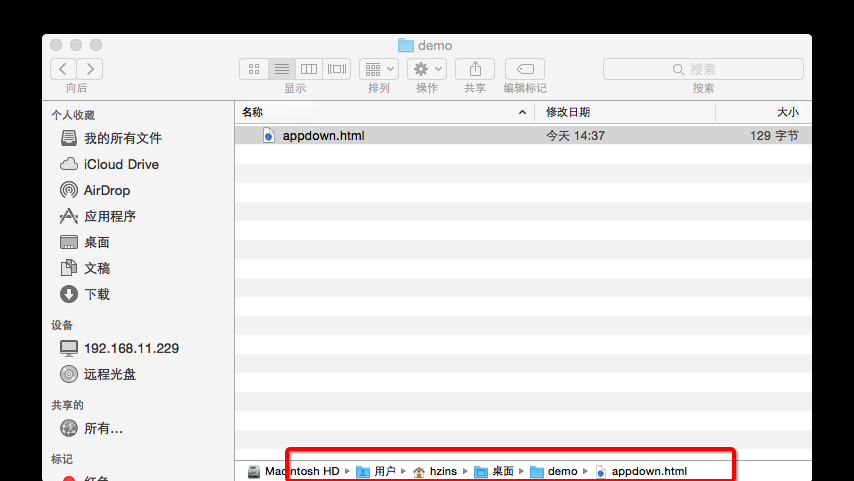The width and height of the screenshot is (854, 481).
Task: Open 下载 in the sidebar
Action: coord(85,294)
